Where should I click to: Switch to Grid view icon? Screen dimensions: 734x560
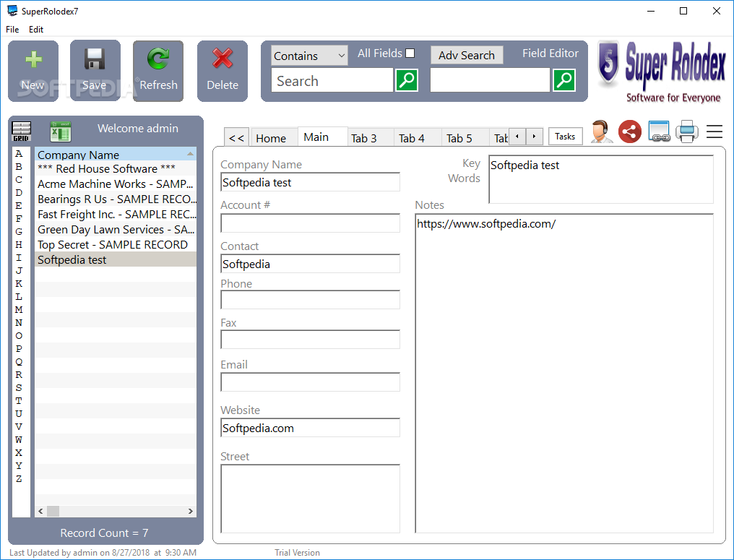pyautogui.click(x=22, y=131)
